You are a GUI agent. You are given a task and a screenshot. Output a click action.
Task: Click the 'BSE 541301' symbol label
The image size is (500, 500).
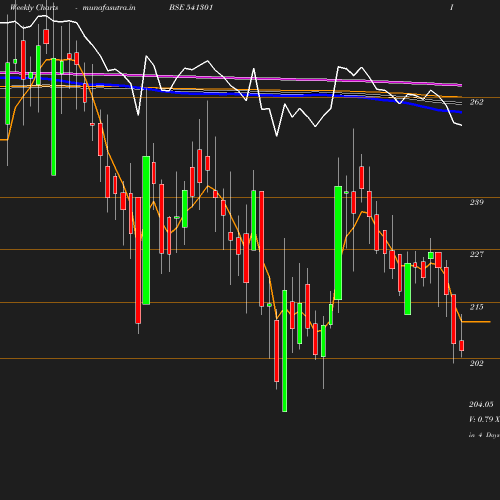[x=191, y=7]
